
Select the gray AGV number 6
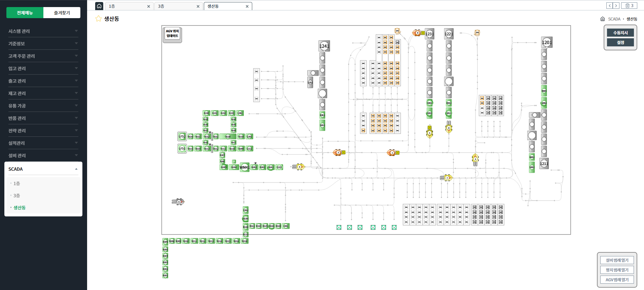click(x=178, y=202)
